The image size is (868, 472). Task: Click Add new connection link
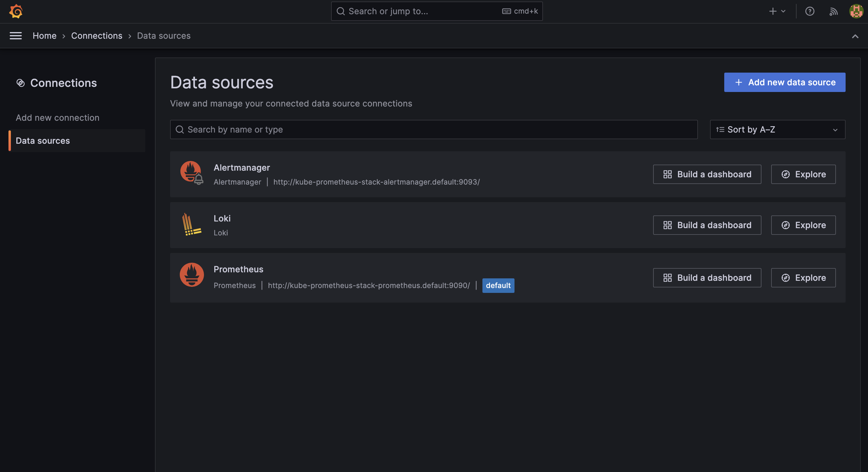[58, 117]
